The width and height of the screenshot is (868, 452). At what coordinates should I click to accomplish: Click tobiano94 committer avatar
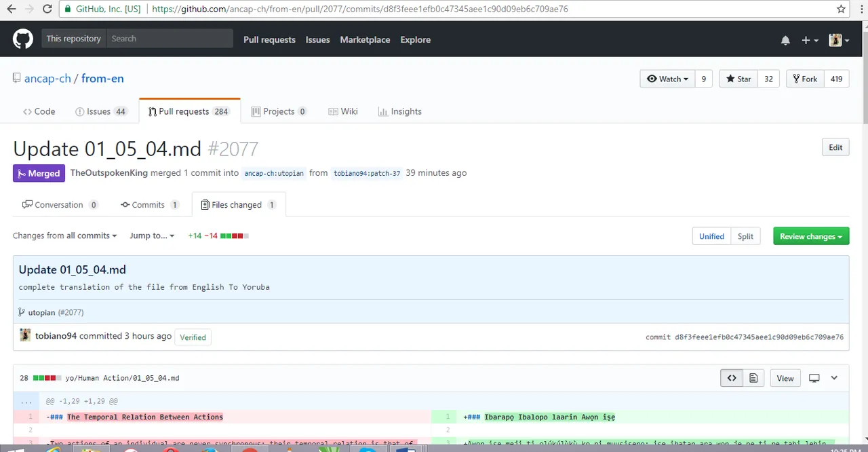coord(25,335)
